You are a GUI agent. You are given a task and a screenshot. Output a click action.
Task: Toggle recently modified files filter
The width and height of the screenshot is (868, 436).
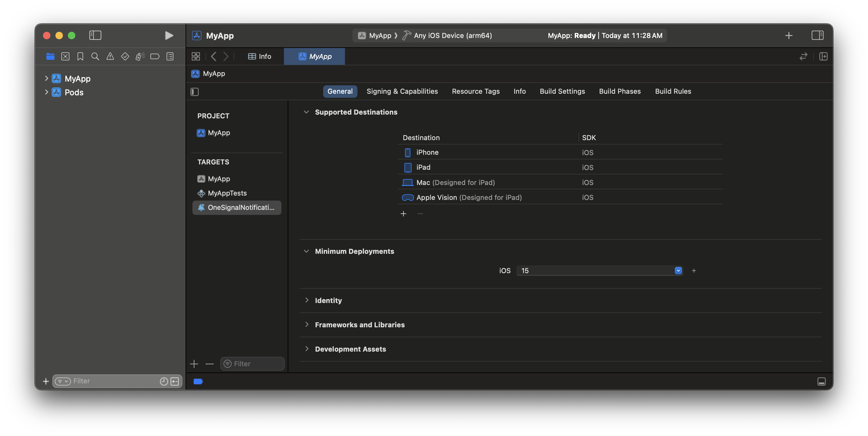pos(164,381)
